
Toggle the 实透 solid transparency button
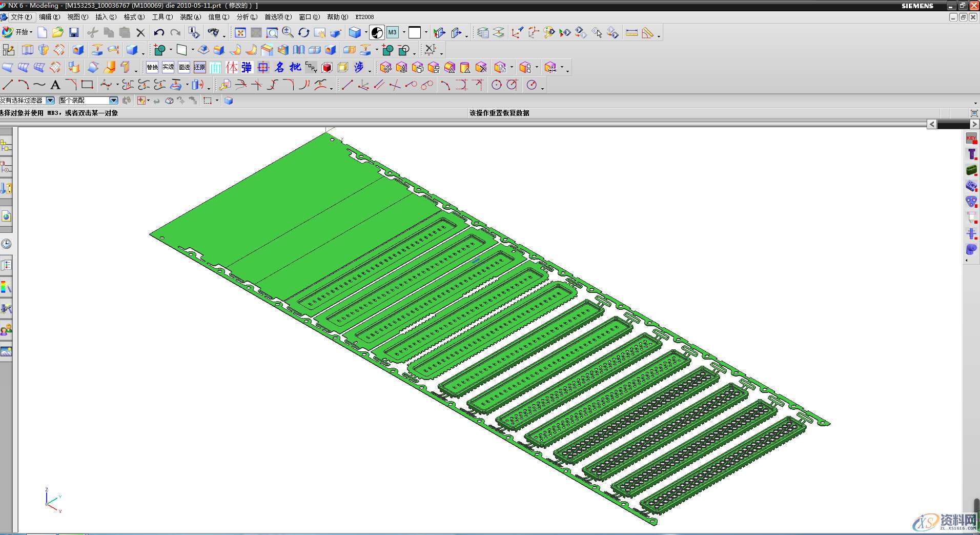click(168, 67)
